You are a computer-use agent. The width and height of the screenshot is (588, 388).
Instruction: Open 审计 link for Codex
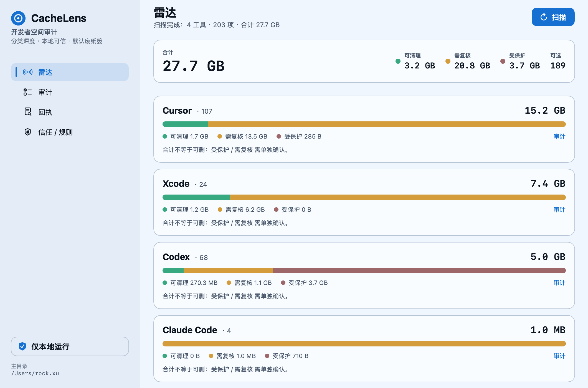pyautogui.click(x=559, y=283)
